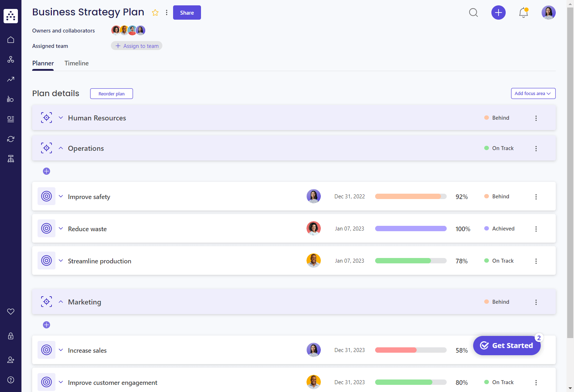Expand the Human Resources focus area

(61, 118)
